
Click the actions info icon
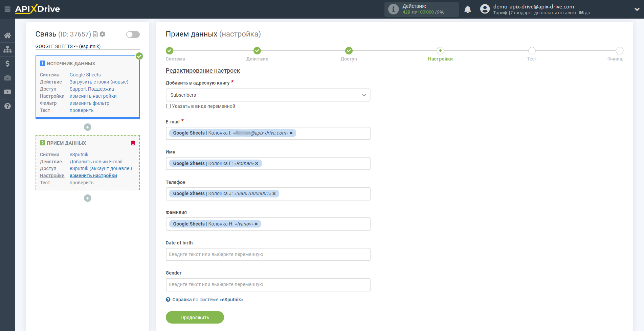[393, 9]
